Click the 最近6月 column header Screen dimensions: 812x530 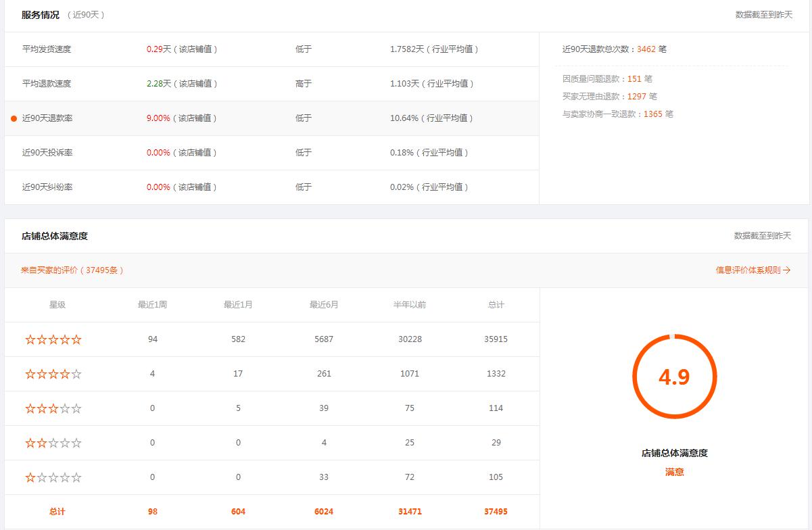tap(324, 305)
